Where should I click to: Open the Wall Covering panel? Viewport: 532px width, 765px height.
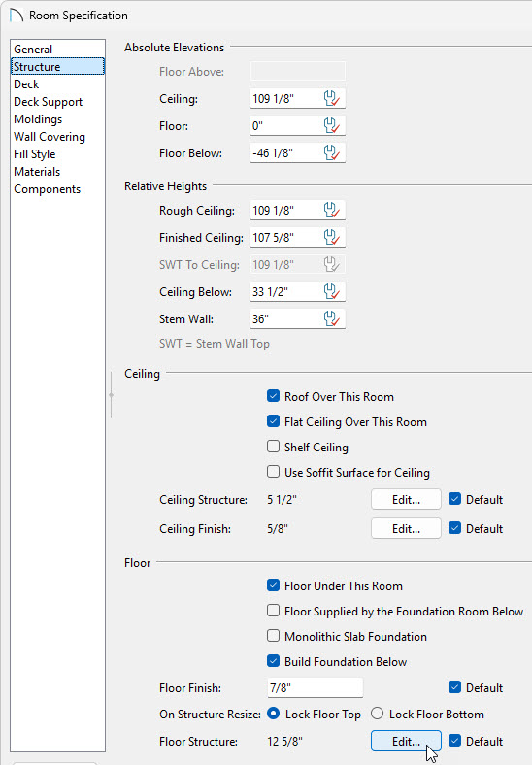coord(57,137)
